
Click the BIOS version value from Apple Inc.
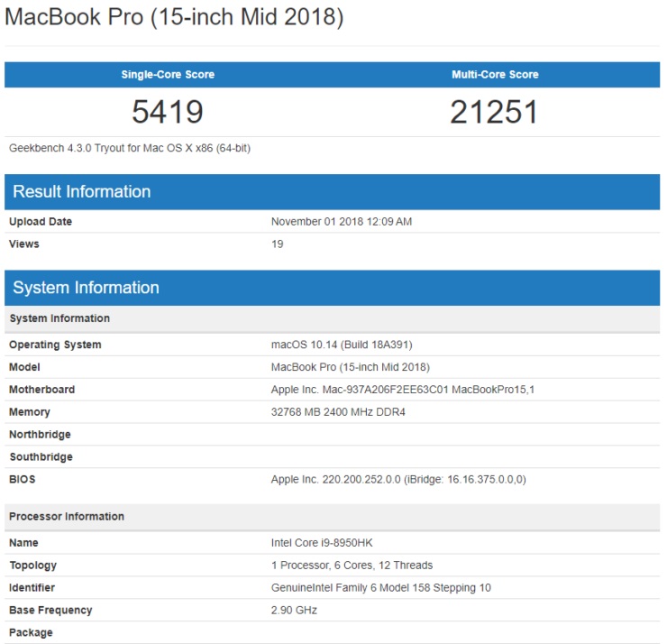[x=398, y=480]
